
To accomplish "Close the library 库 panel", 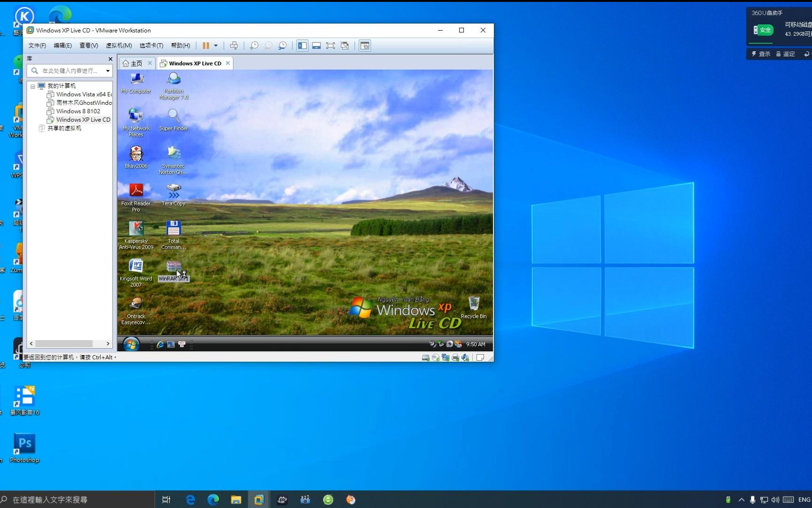I will [x=110, y=59].
